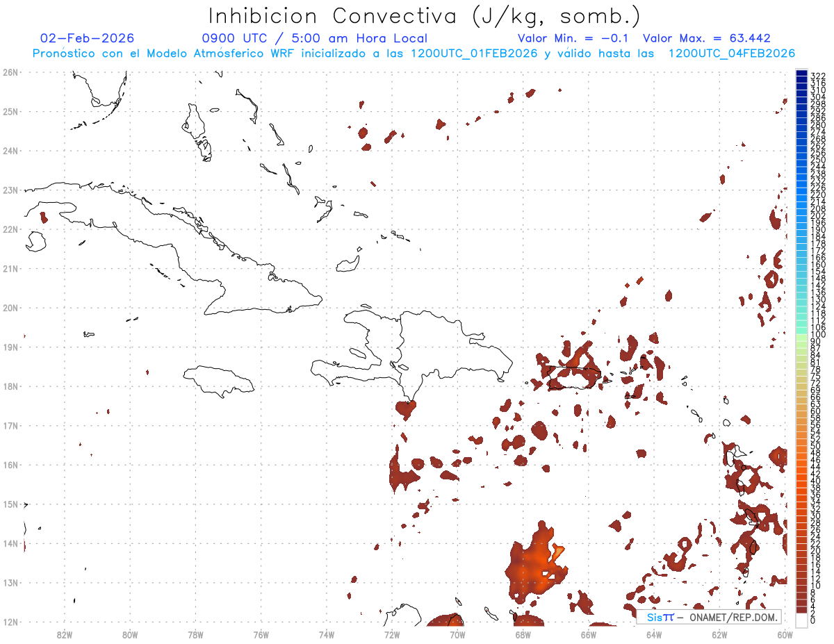834x644 pixels.
Task: Click the 16N latitude label
Action: pos(10,465)
